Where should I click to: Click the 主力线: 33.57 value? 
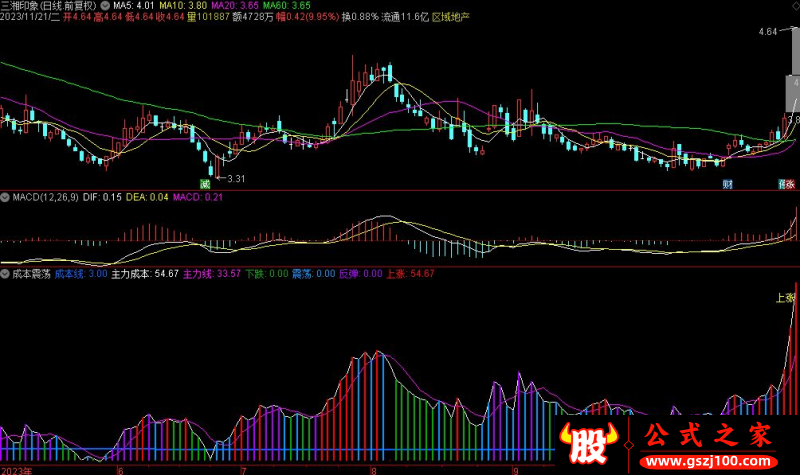click(212, 274)
